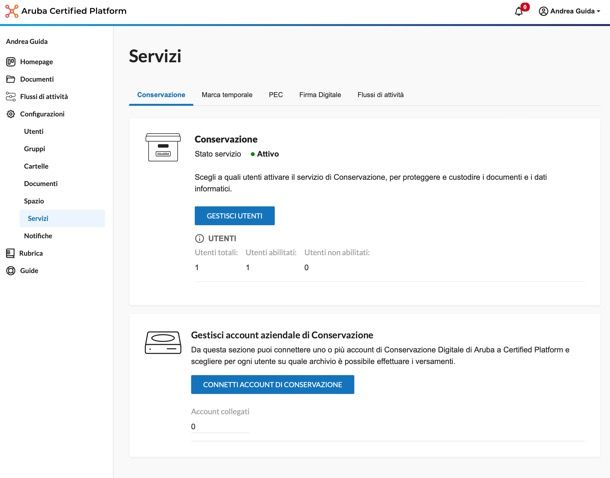Select the Flussi di attività tab
The height and width of the screenshot is (478, 610).
(x=380, y=95)
